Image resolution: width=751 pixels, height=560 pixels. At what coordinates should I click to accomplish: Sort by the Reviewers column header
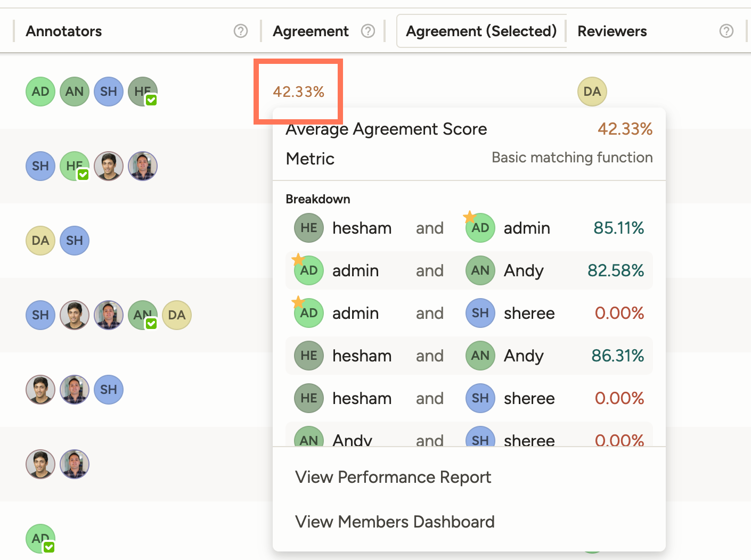(x=612, y=31)
